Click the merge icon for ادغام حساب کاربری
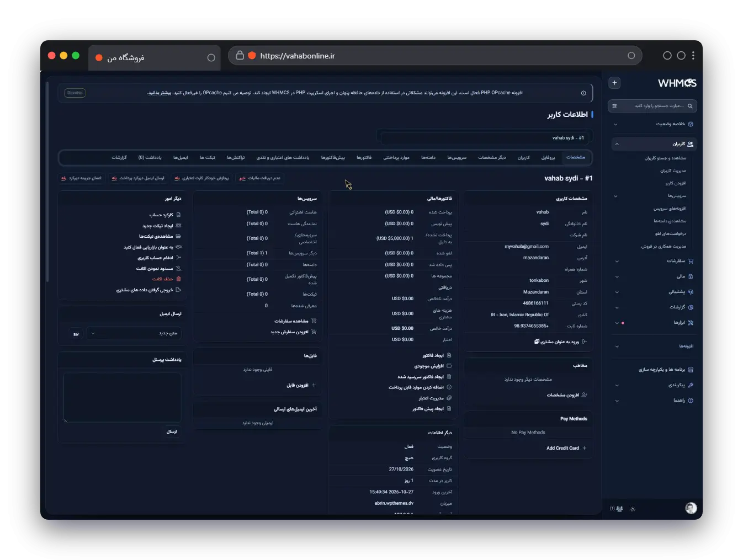 point(178,258)
